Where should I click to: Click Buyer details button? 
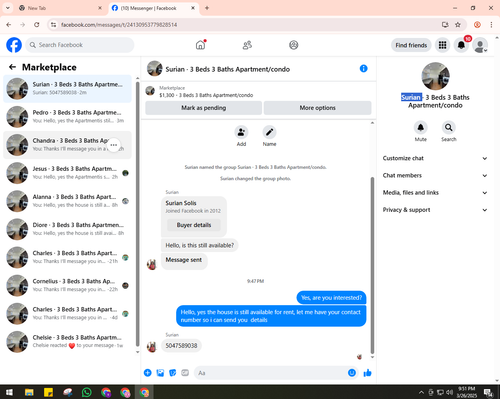(x=194, y=225)
